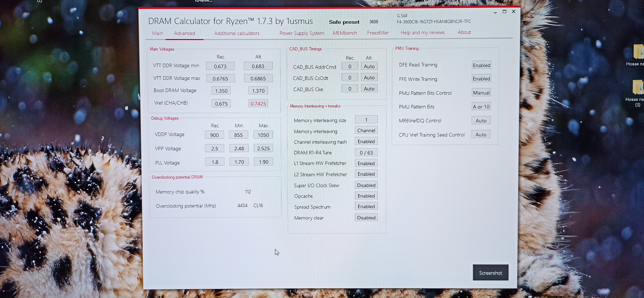Close the DRAM Calculator window
Viewport: 644px width, 298px height.
point(514,12)
